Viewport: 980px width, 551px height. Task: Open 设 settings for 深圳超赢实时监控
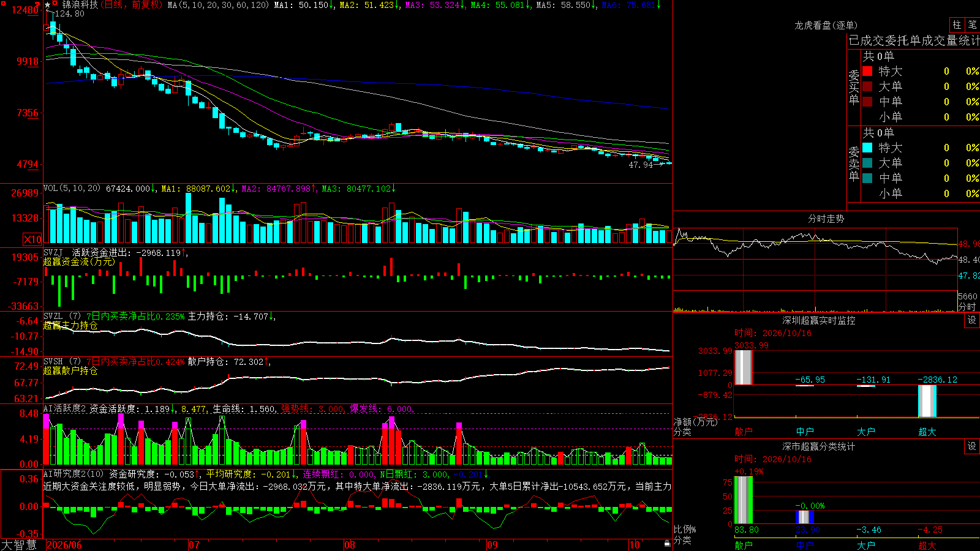coord(972,320)
